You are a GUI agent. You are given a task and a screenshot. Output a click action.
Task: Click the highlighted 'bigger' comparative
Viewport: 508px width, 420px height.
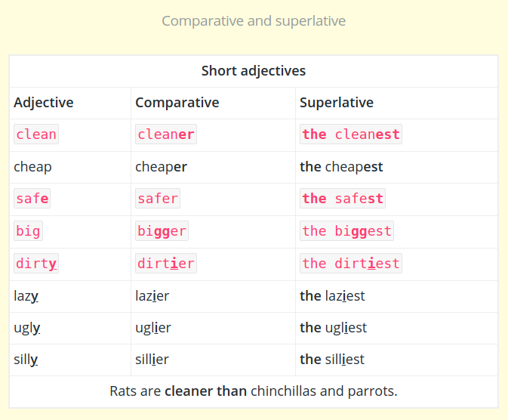pos(162,230)
